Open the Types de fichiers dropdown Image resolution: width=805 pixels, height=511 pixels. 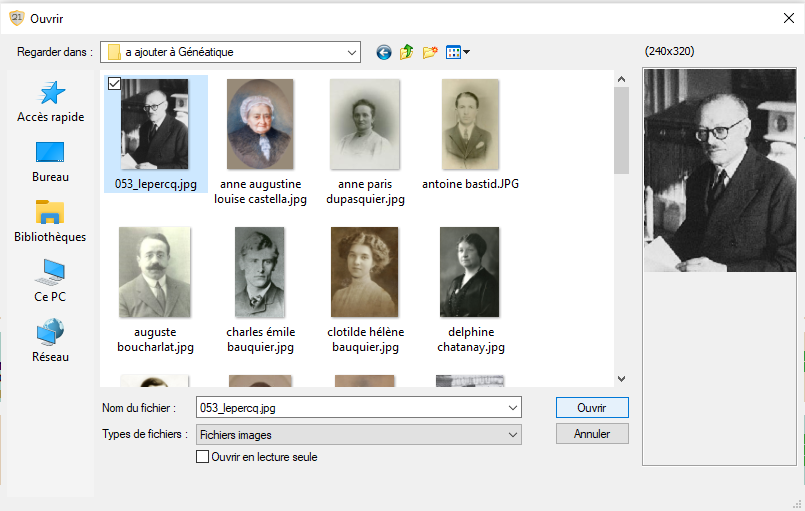pyautogui.click(x=358, y=434)
